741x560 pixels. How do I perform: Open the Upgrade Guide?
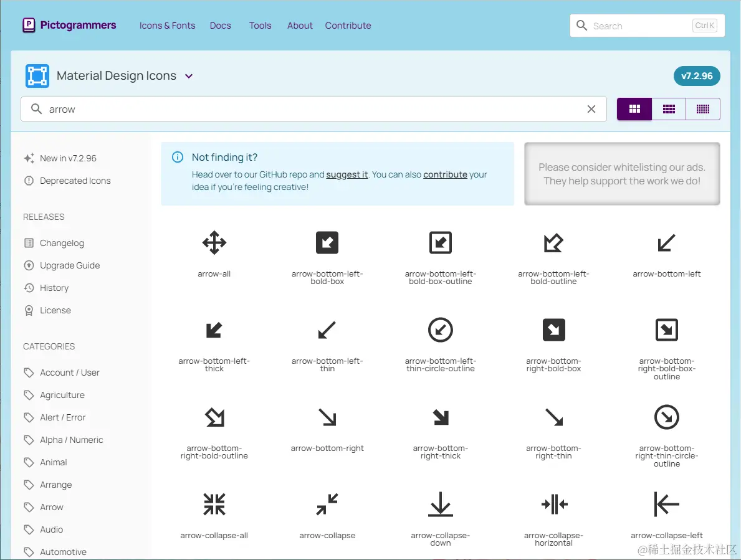(x=62, y=265)
